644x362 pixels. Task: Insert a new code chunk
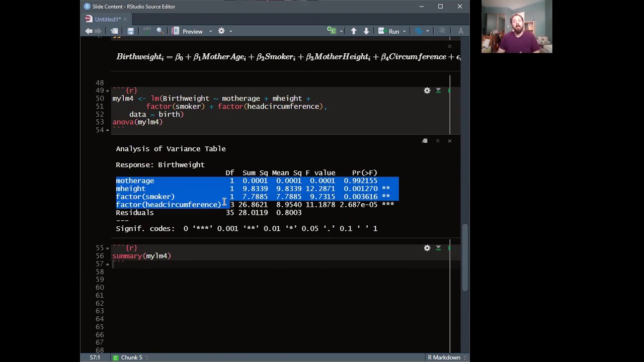pyautogui.click(x=332, y=31)
